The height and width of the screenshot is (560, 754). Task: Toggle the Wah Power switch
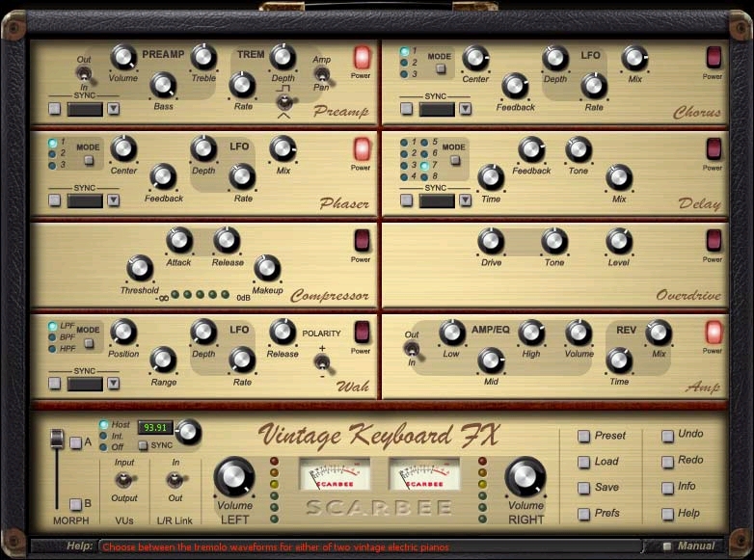coord(363,333)
